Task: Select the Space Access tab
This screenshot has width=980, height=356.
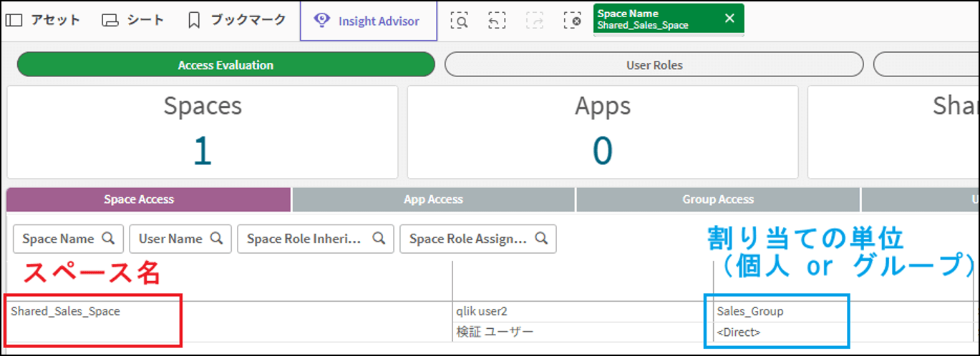Action: tap(148, 200)
